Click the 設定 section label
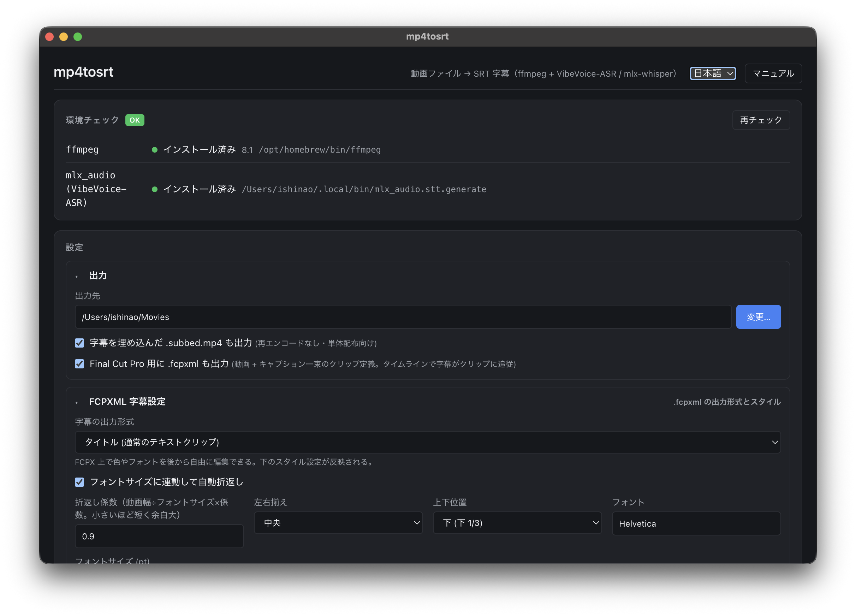This screenshot has width=856, height=616. tap(75, 247)
